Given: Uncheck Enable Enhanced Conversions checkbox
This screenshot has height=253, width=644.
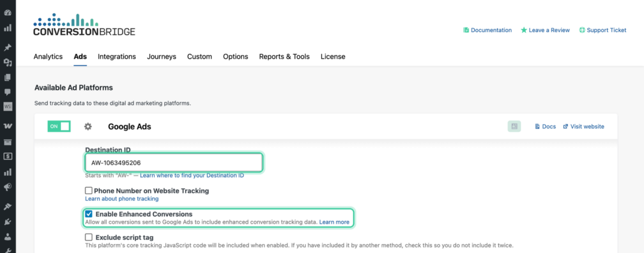Looking at the screenshot, I should click(88, 214).
